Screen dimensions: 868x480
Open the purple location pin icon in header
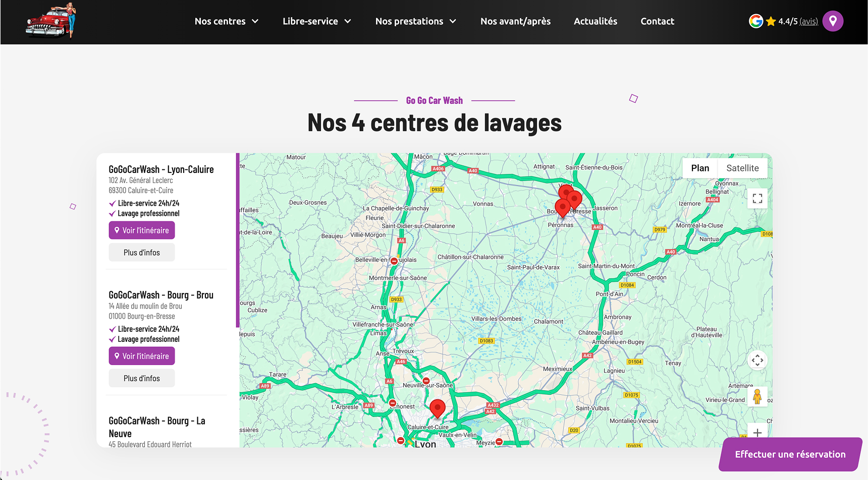pyautogui.click(x=833, y=21)
